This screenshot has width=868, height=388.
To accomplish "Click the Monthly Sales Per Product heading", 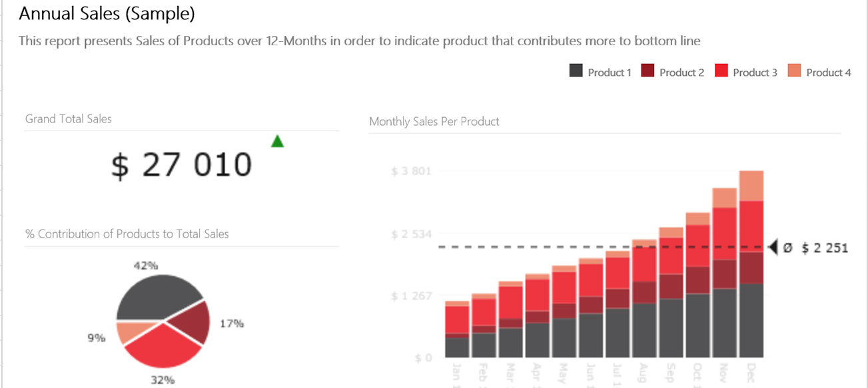I will pos(434,121).
